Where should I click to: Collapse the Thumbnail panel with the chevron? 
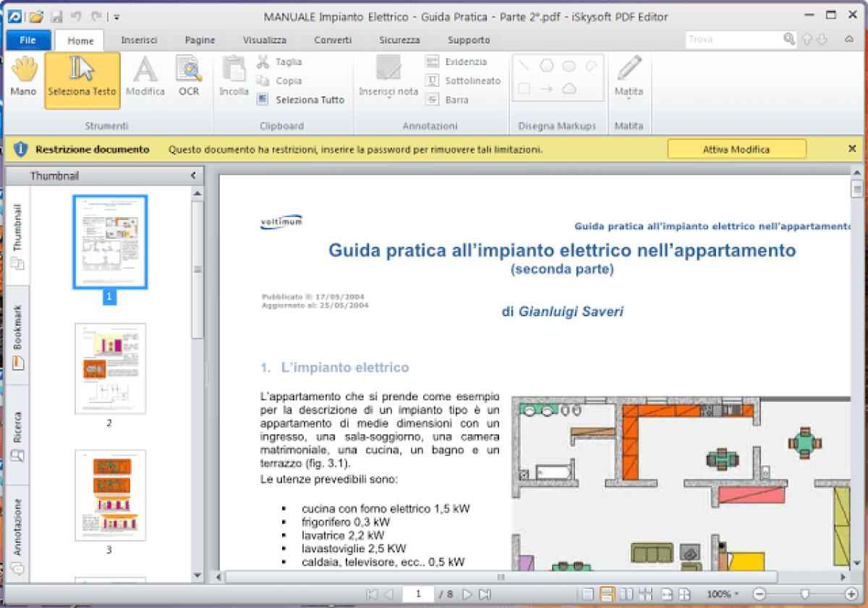tap(192, 174)
